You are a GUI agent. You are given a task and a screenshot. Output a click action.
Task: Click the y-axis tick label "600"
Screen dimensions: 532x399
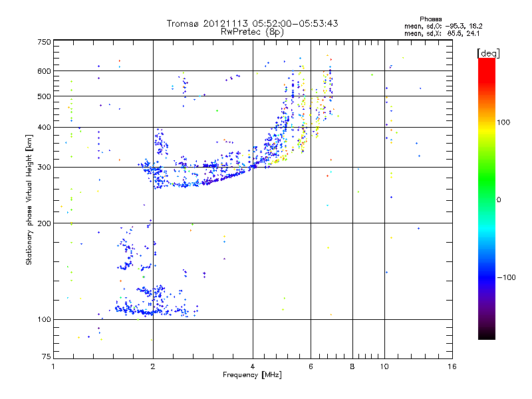[44, 71]
